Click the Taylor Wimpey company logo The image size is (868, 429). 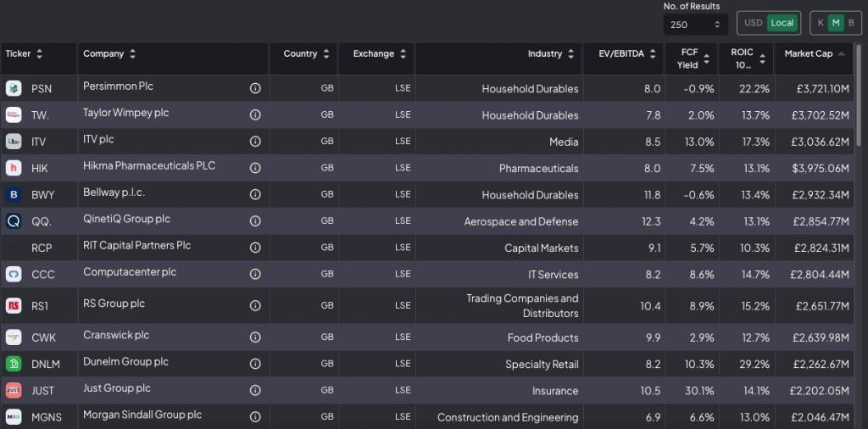[x=14, y=115]
